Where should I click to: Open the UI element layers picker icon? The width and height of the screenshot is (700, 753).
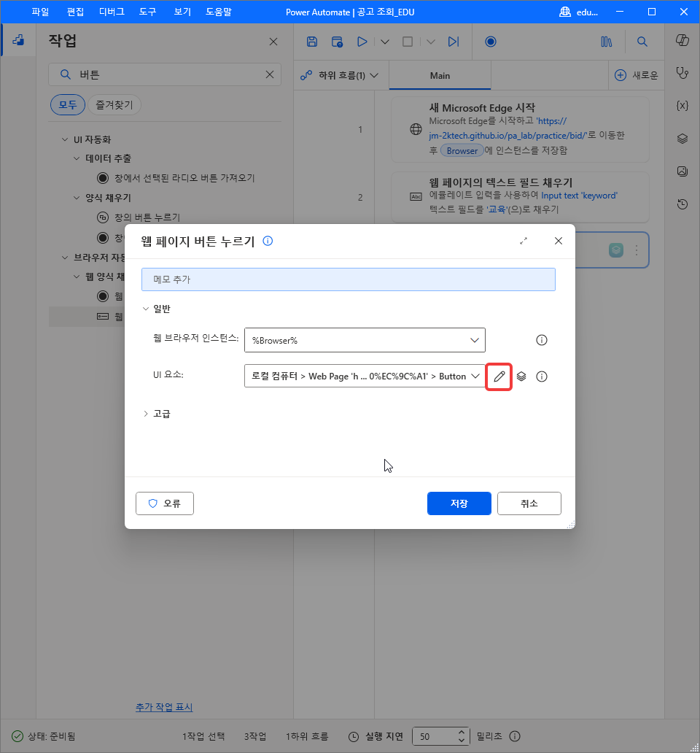(521, 376)
